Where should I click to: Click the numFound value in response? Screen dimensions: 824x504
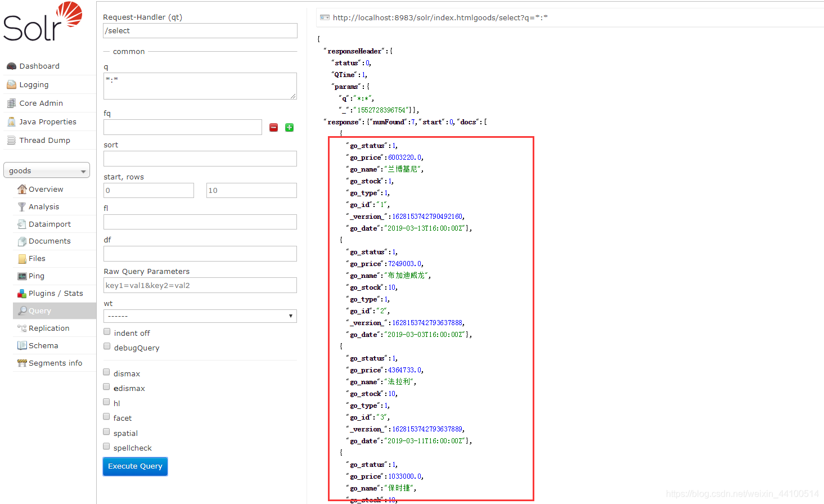(413, 122)
